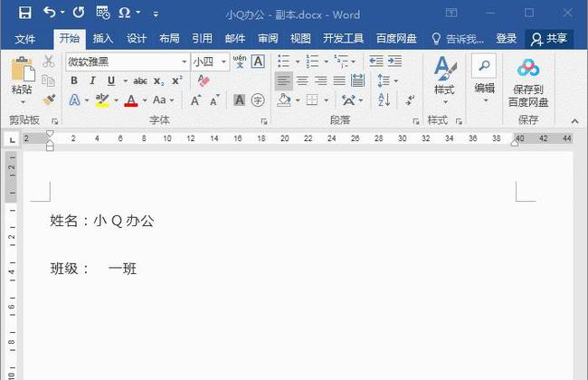588x380 pixels.
Task: Apply numbered list
Action: [312, 62]
